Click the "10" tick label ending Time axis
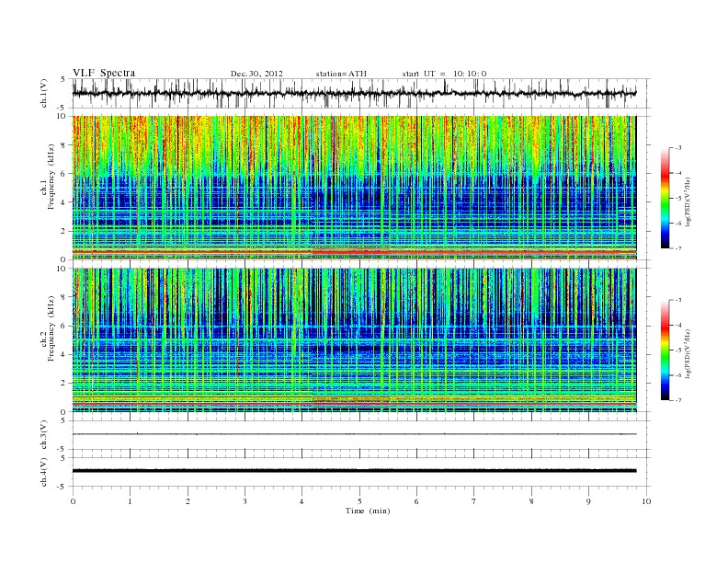The image size is (728, 563). coord(646,501)
